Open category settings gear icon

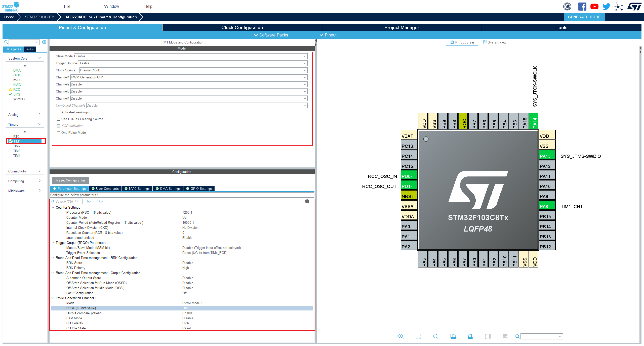(44, 42)
